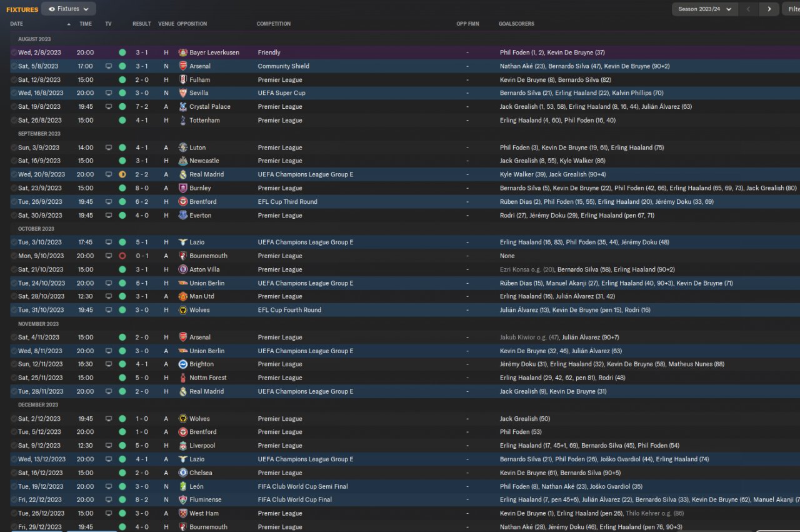The height and width of the screenshot is (532, 800).
Task: Click the Crystal Palace club badge
Action: [182, 107]
